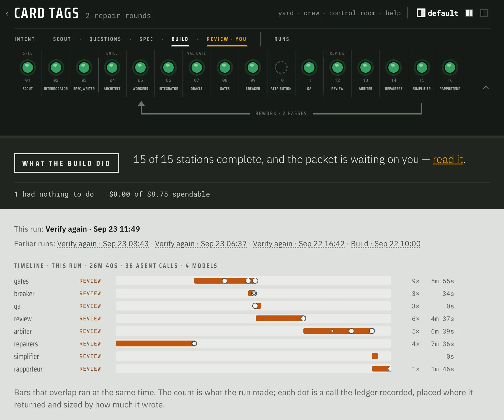The height and width of the screenshot is (420, 504).
Task: Switch to the Spec tab
Action: (x=147, y=39)
